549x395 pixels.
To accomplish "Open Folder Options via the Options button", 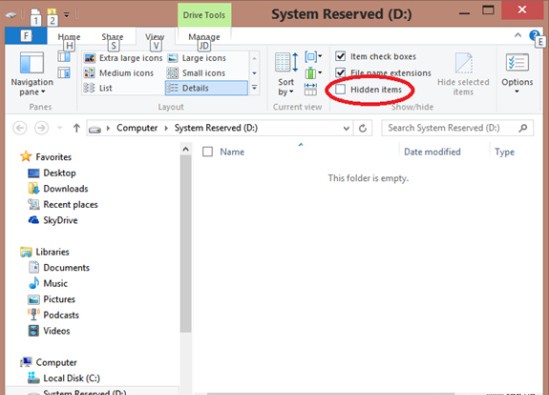I will click(x=517, y=74).
